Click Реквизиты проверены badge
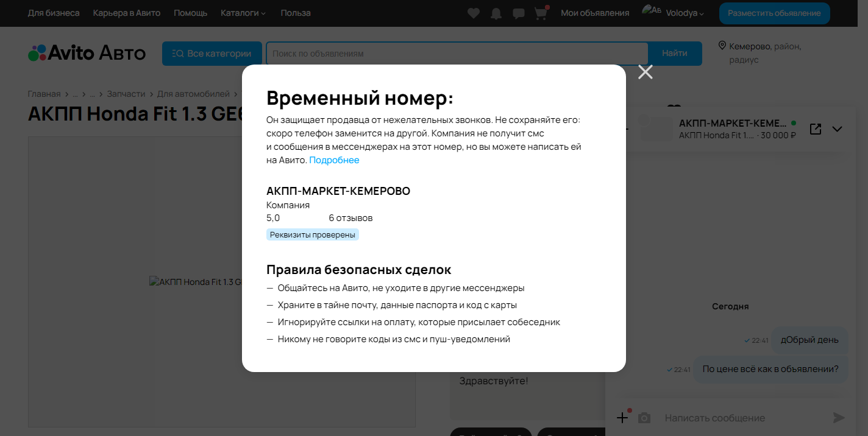This screenshot has height=436, width=868. tap(313, 234)
